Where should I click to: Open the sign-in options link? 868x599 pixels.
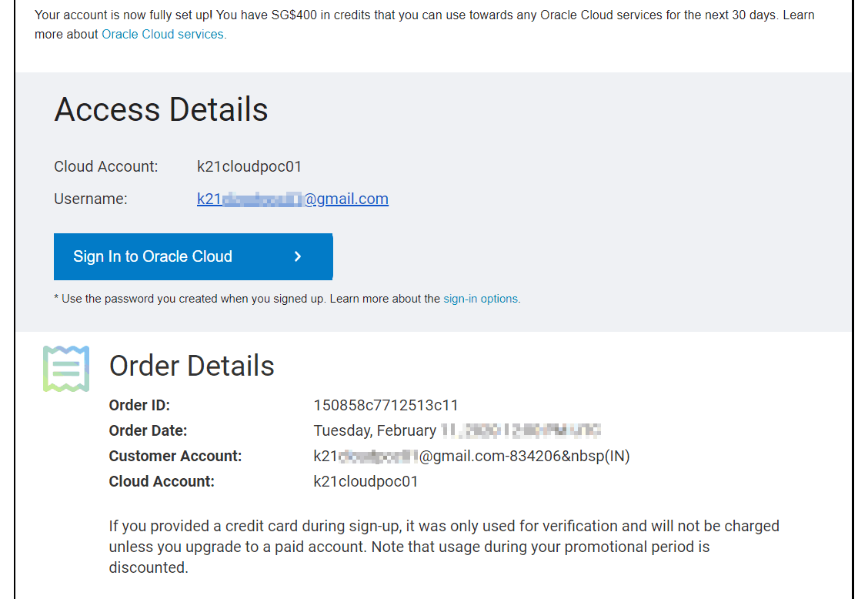[480, 299]
